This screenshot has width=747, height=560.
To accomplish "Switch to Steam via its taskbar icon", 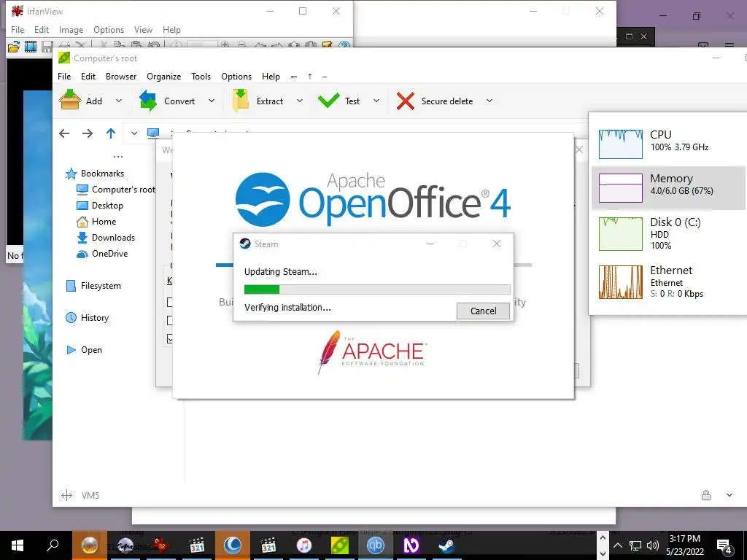I will click(x=447, y=545).
